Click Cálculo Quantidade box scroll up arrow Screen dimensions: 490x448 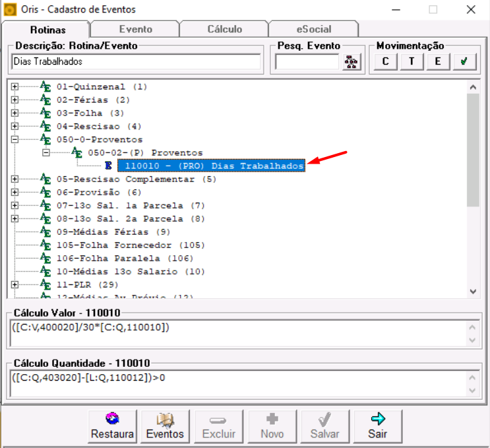click(472, 378)
